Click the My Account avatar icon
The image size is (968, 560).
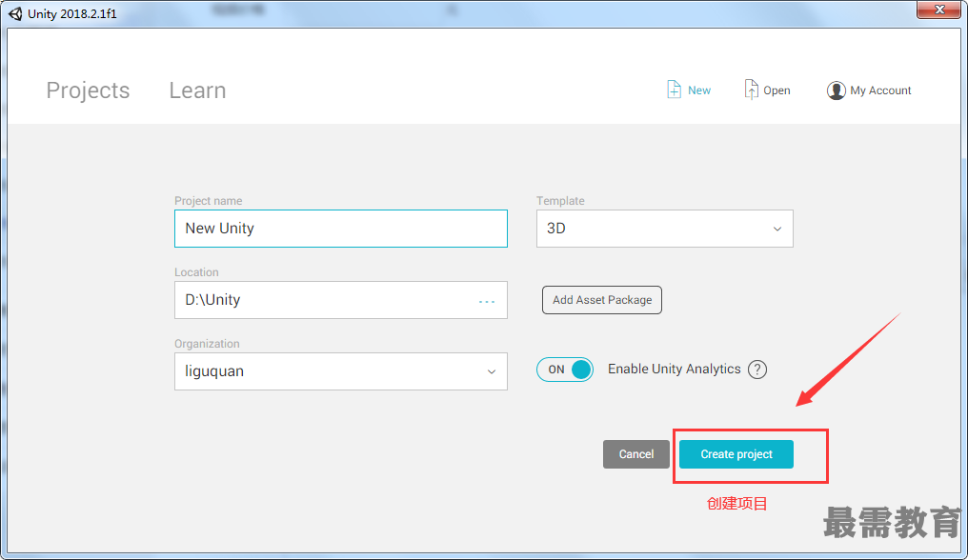point(836,90)
